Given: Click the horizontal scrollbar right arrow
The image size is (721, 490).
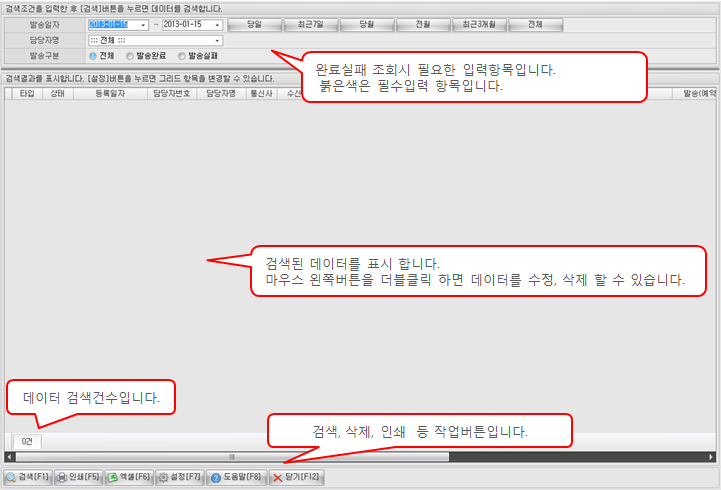Looking at the screenshot, I should 711,457.
